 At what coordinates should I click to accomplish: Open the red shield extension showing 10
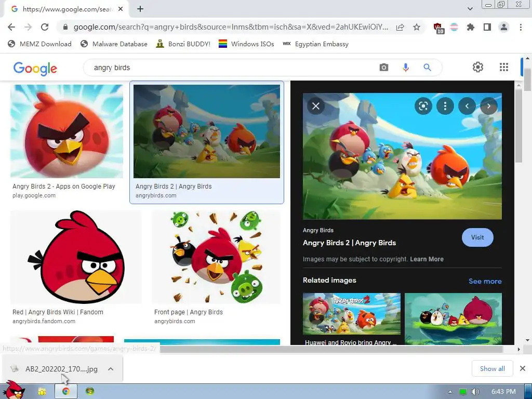pyautogui.click(x=438, y=28)
